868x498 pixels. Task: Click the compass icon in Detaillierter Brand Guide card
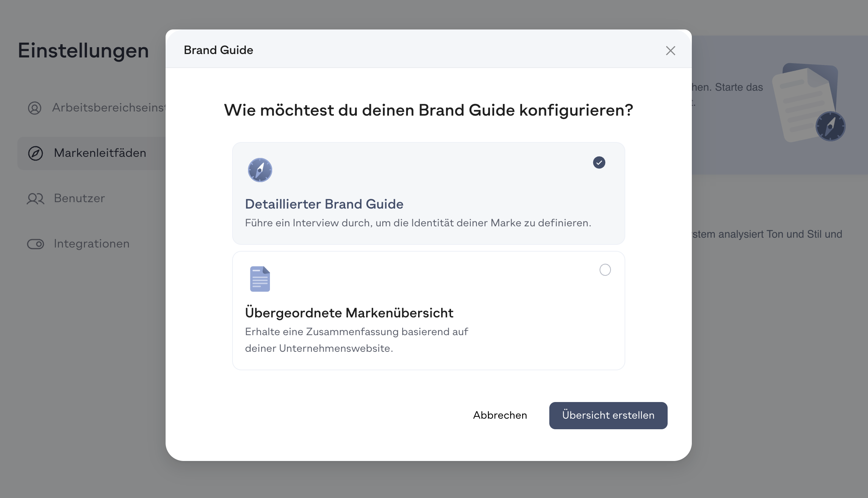[260, 170]
